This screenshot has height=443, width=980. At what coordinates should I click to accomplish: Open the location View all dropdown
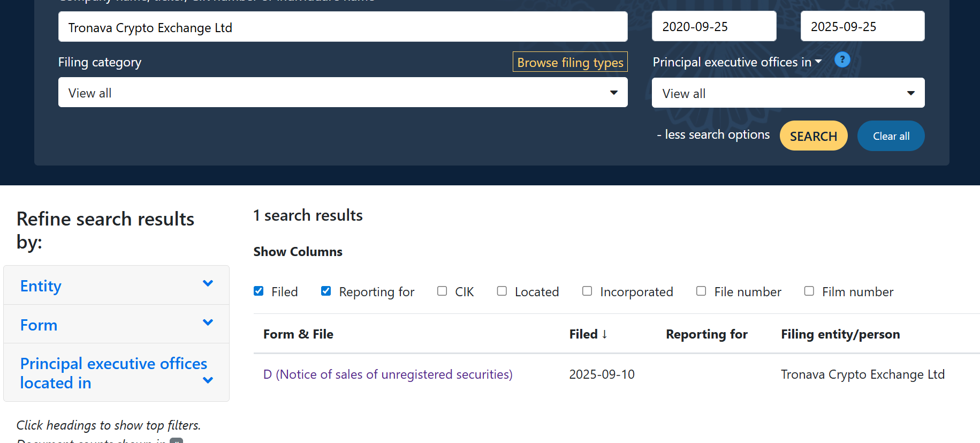click(788, 93)
